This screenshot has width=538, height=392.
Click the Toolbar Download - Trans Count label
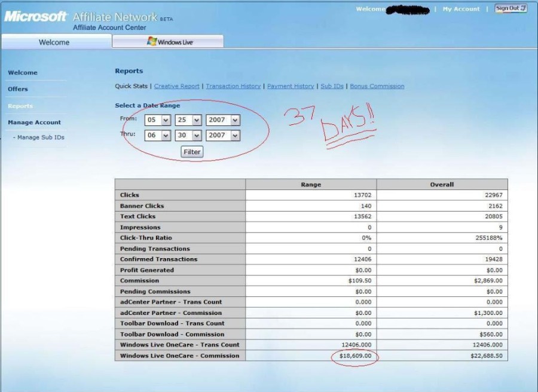pyautogui.click(x=172, y=323)
